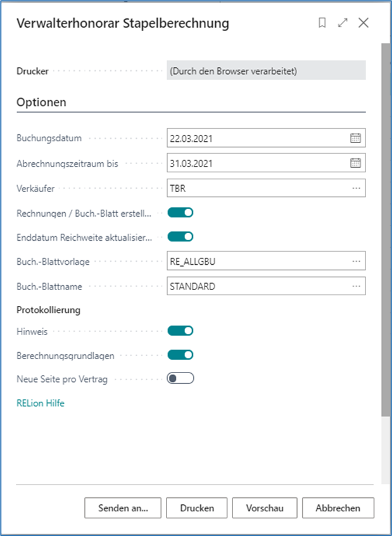The image size is (392, 536).
Task: Open Buch.-Blattvorlage lookup ellipsis button
Action: pos(356,261)
